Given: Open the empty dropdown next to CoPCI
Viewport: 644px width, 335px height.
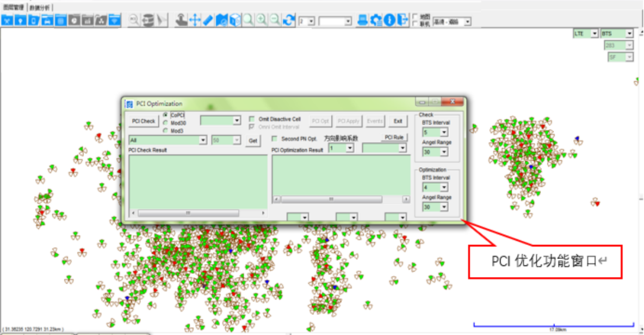Looking at the screenshot, I should [x=220, y=121].
